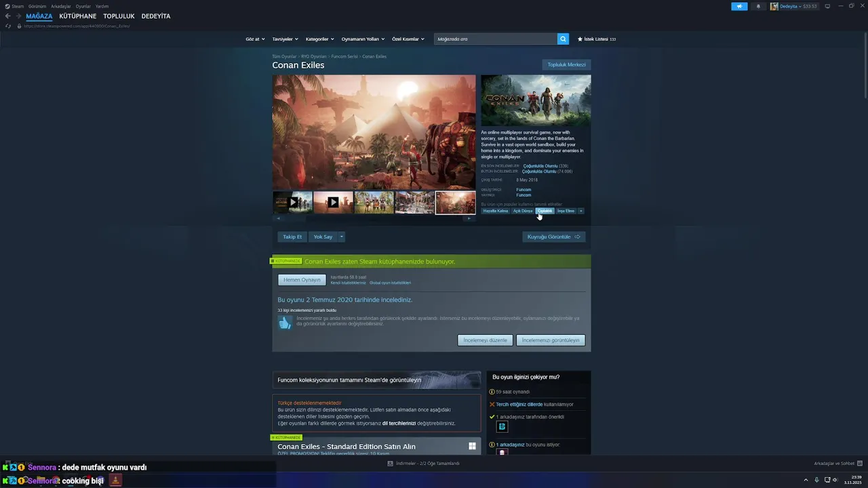The width and height of the screenshot is (868, 488).
Task: Open the Oyunlar menu
Action: [x=83, y=6]
